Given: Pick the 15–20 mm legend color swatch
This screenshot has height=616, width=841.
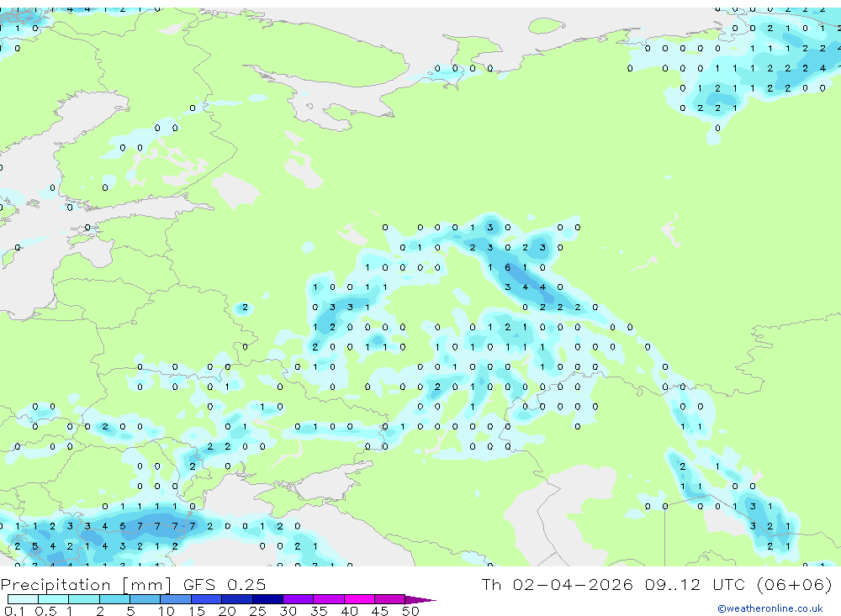Looking at the screenshot, I should pyautogui.click(x=207, y=599).
